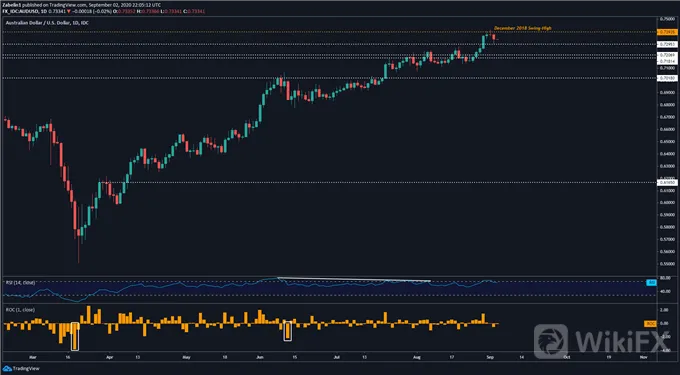
Task: Click the white price label near 0.70180
Action: pyautogui.click(x=667, y=78)
